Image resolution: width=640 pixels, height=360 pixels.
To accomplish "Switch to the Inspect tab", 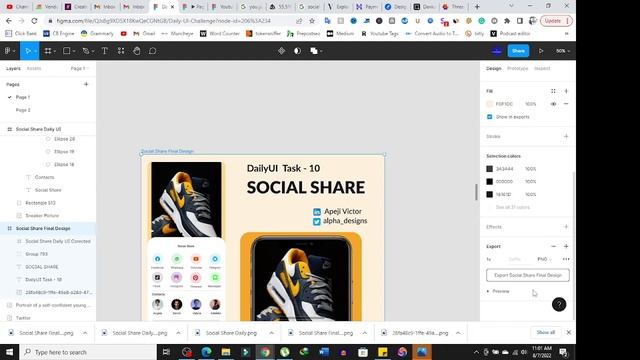I will tap(542, 69).
